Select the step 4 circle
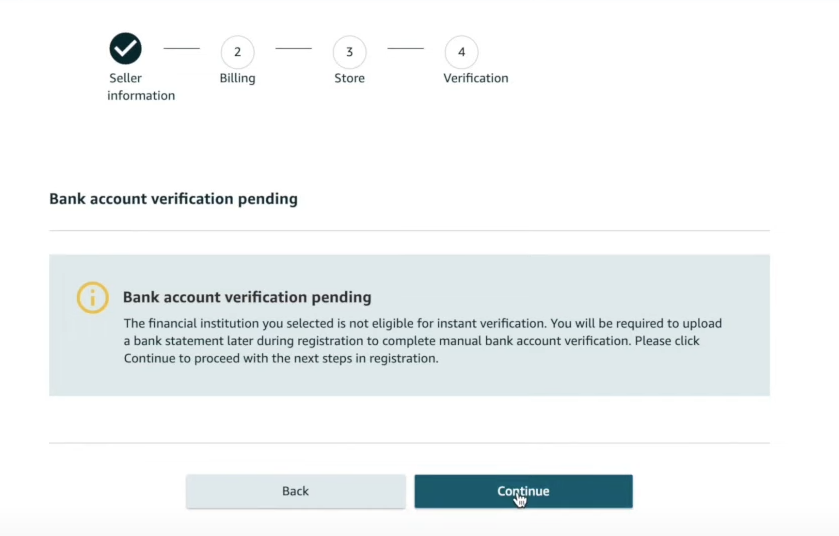Viewport: 839px width, 536px height. (461, 52)
